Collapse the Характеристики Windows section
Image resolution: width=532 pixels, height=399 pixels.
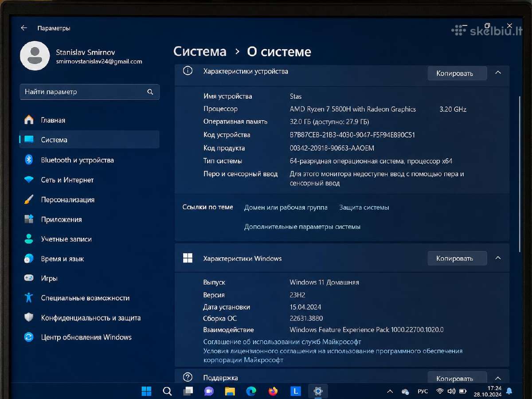498,258
